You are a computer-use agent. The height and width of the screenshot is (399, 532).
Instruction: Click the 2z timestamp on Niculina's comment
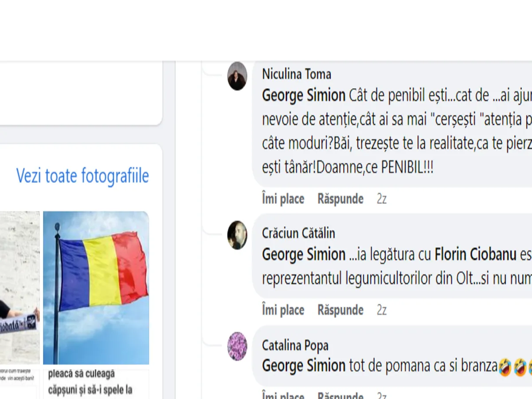pyautogui.click(x=382, y=199)
